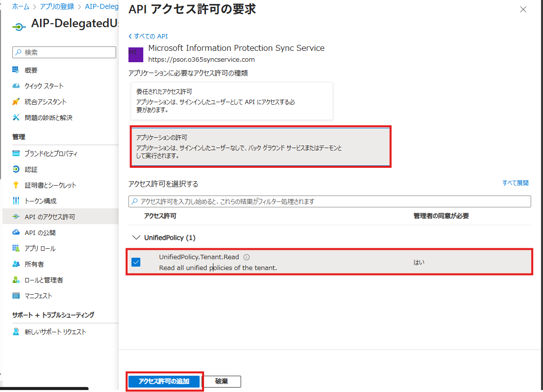Click the マニフェスト icon
The height and width of the screenshot is (392, 543).
click(16, 295)
